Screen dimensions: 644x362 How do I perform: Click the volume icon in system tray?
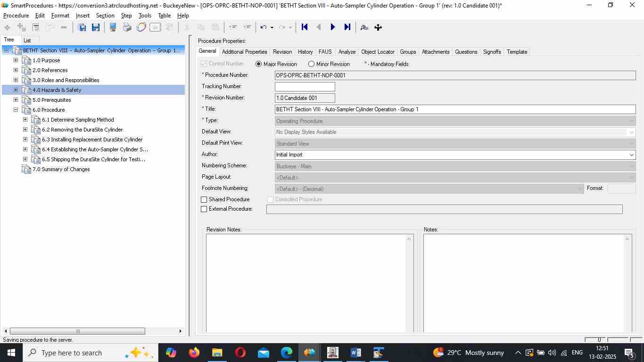pyautogui.click(x=552, y=353)
